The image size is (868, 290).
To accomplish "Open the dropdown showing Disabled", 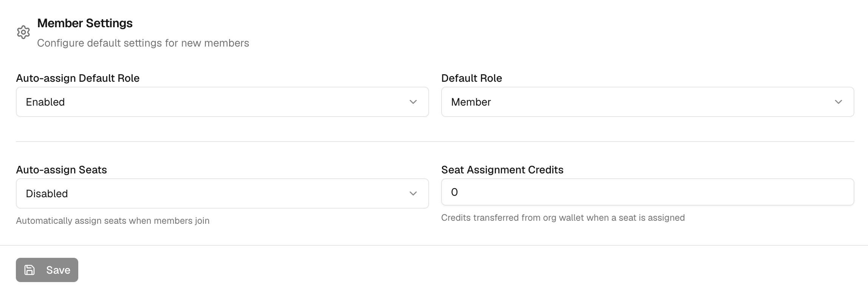I will point(222,193).
